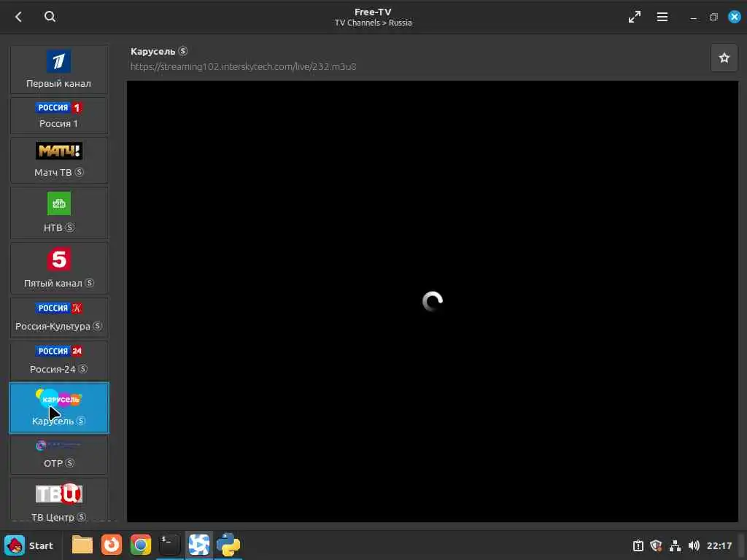Open the Python icon in taskbar
The image size is (747, 560).
[x=228, y=545]
